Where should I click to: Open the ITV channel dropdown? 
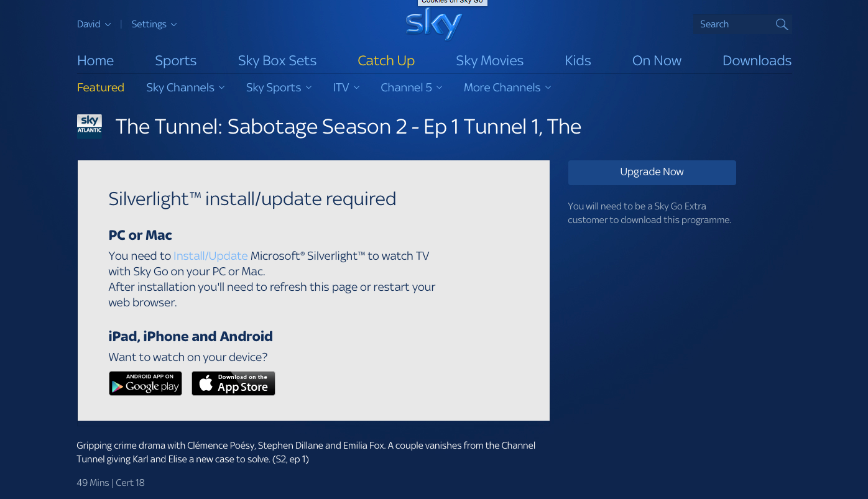click(x=346, y=88)
